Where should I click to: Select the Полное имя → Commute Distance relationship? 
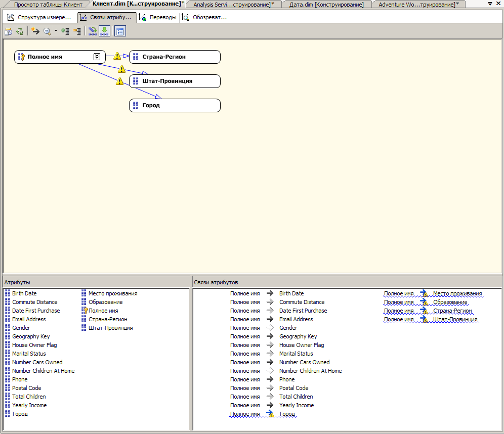(277, 302)
